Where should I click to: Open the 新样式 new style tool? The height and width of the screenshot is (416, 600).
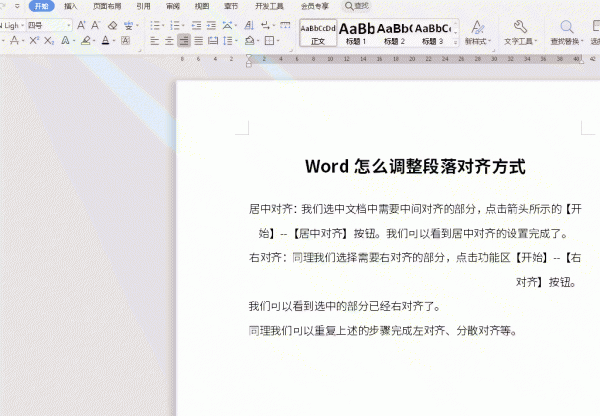pyautogui.click(x=478, y=33)
